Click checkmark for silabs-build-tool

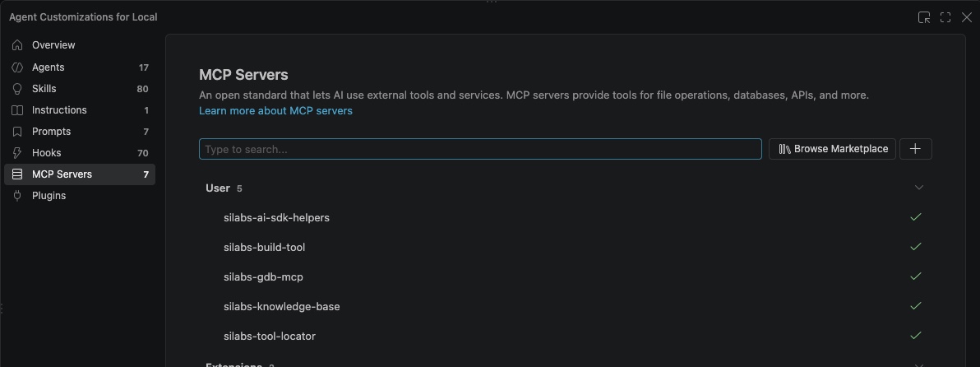(x=916, y=246)
